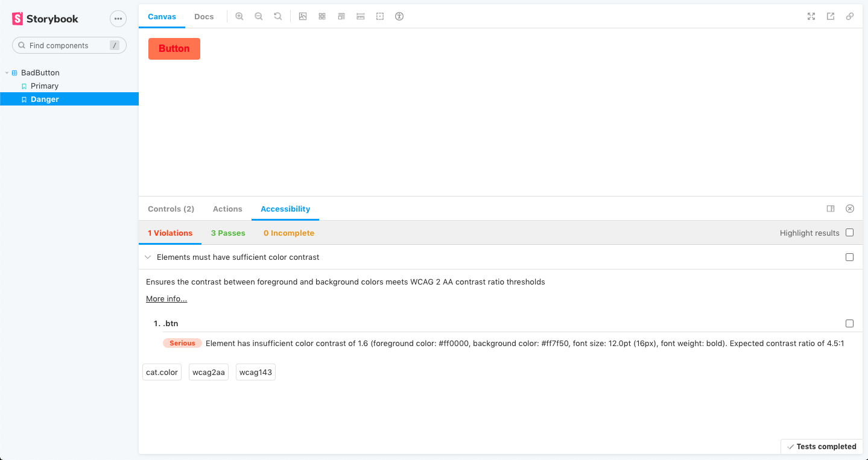This screenshot has height=460, width=868.
Task: Open the Actions tab
Action: click(227, 209)
